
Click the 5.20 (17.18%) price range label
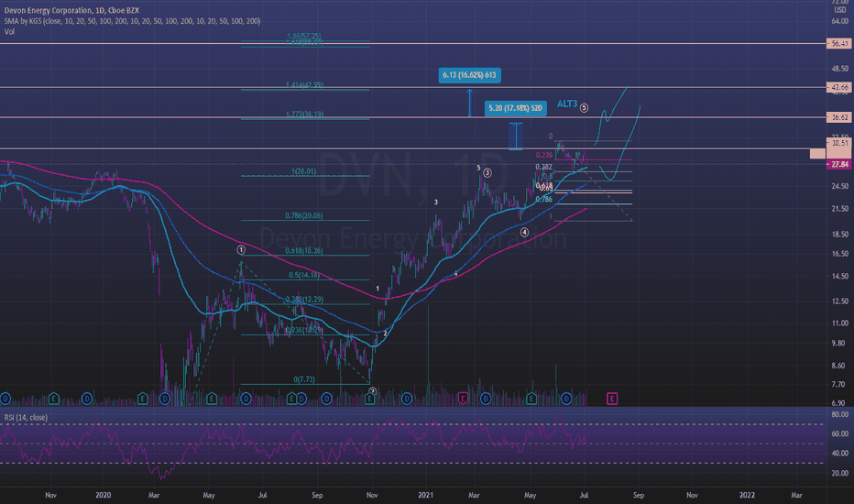515,108
